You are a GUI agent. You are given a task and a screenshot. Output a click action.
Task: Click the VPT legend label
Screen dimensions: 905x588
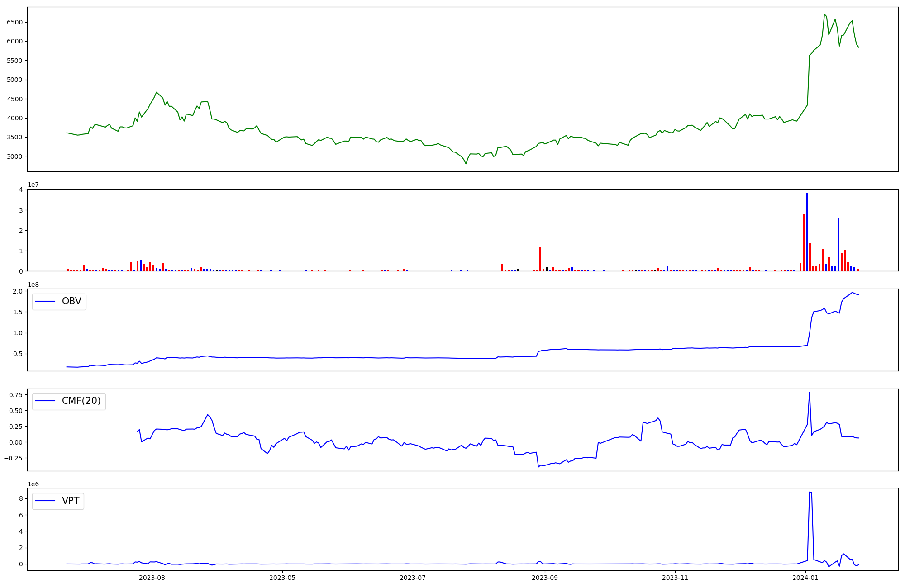[x=71, y=501]
